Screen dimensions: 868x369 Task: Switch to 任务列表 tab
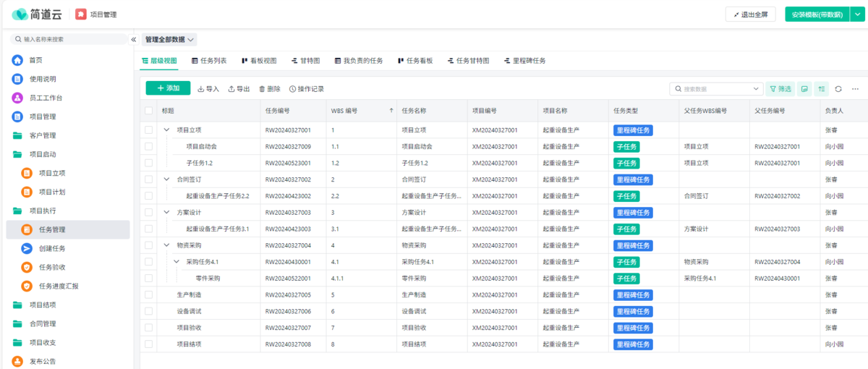click(209, 61)
